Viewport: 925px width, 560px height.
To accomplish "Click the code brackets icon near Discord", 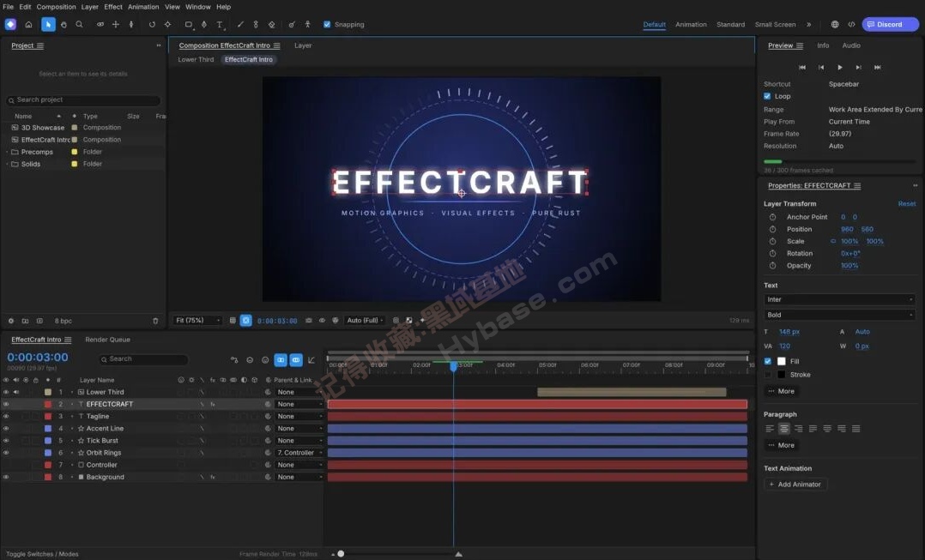I will (851, 25).
